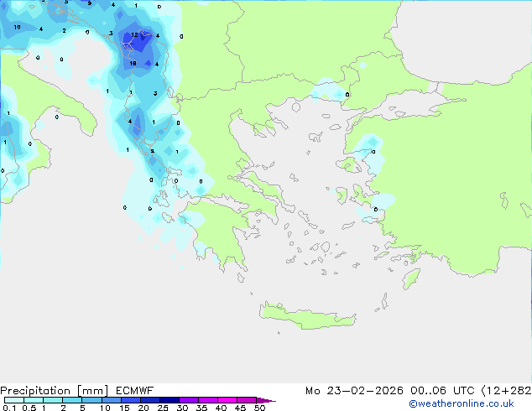Screen dimensions: 532x411
Task: Click the legend label '45'
Action: coord(240,408)
